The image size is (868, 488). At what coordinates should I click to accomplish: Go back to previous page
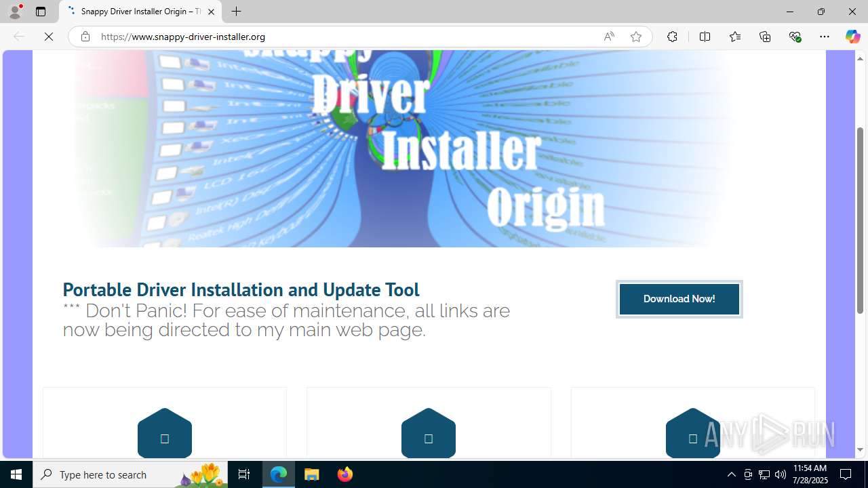pyautogui.click(x=19, y=37)
